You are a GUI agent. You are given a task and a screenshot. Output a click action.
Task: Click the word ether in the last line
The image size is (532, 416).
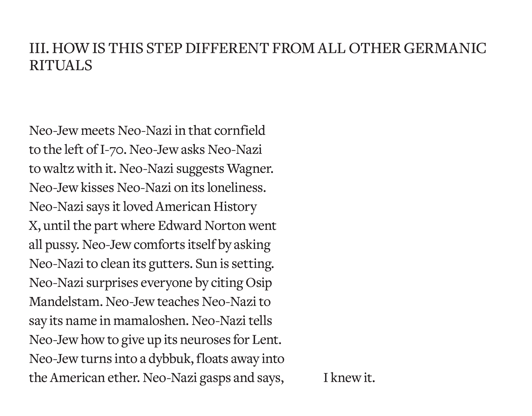[123, 378]
